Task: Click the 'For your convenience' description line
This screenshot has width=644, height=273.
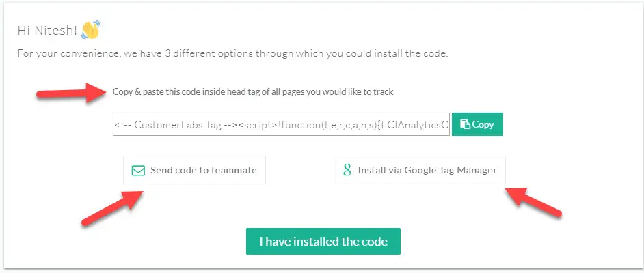Action: [232, 54]
